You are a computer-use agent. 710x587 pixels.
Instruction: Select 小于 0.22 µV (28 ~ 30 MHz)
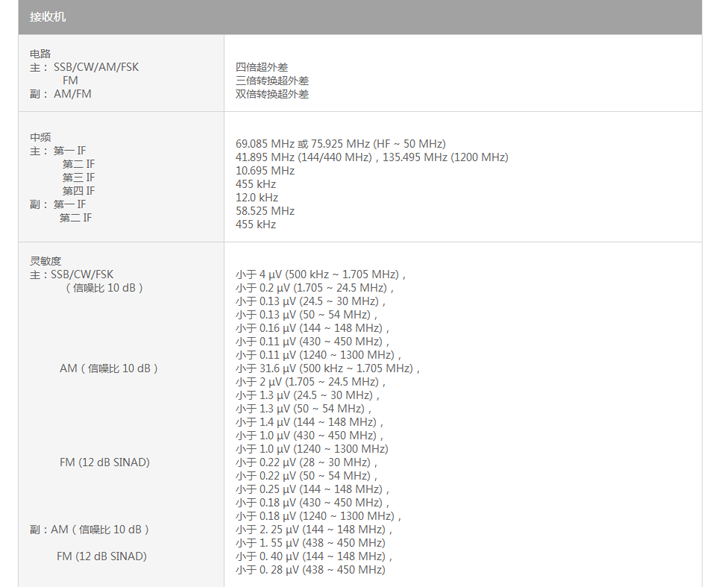(x=307, y=462)
